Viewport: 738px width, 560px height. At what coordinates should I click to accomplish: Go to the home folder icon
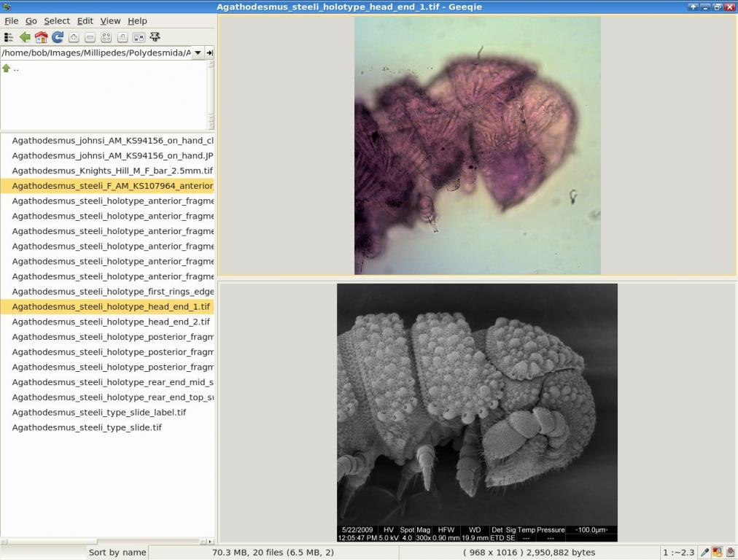41,37
